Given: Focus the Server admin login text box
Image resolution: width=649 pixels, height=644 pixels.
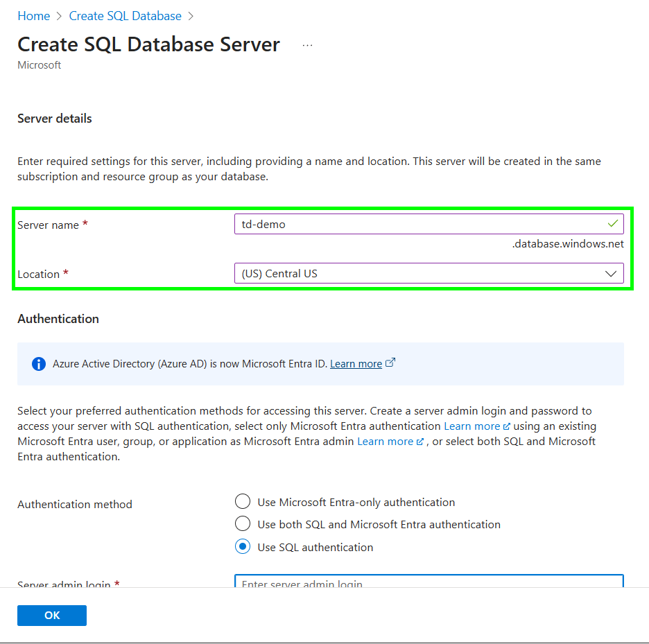Looking at the screenshot, I should point(429,582).
